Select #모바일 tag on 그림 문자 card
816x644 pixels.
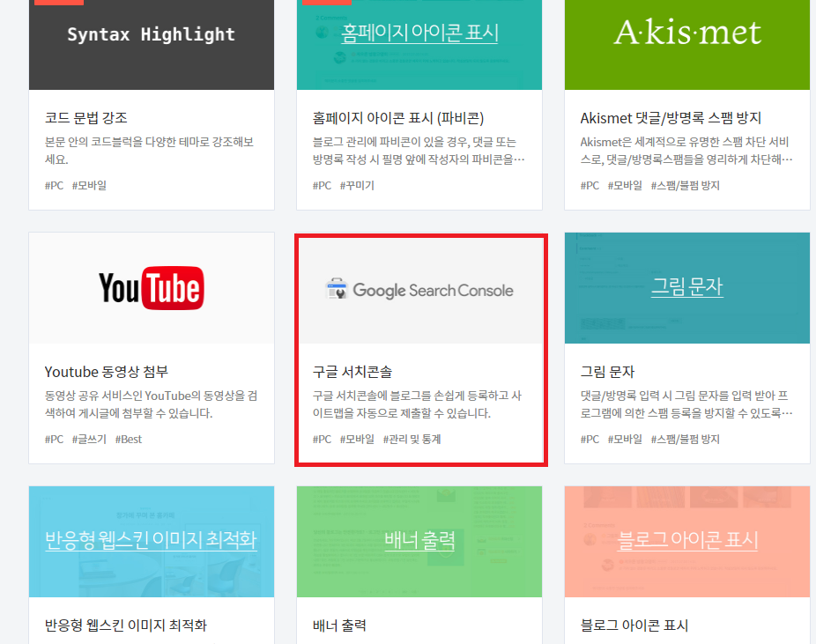625,439
